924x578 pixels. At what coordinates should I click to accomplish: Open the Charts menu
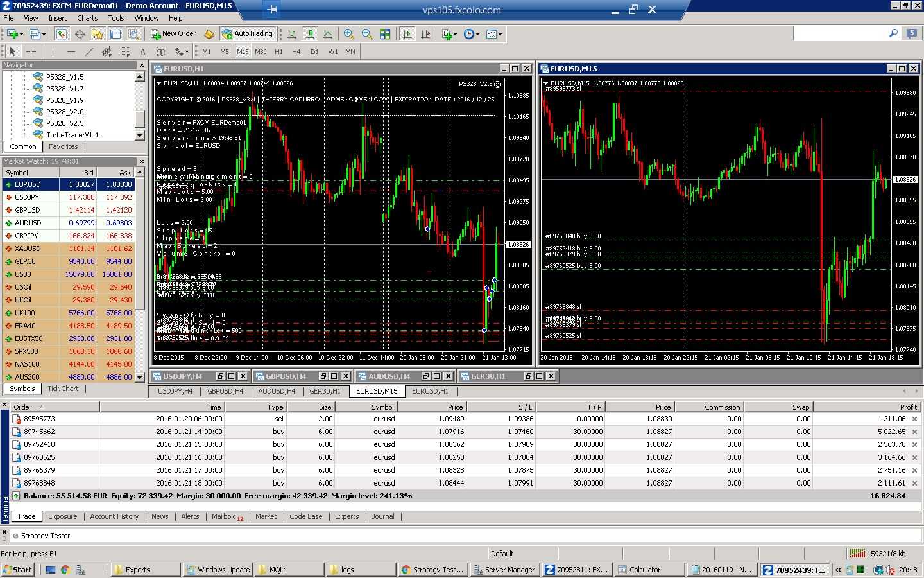[87, 18]
